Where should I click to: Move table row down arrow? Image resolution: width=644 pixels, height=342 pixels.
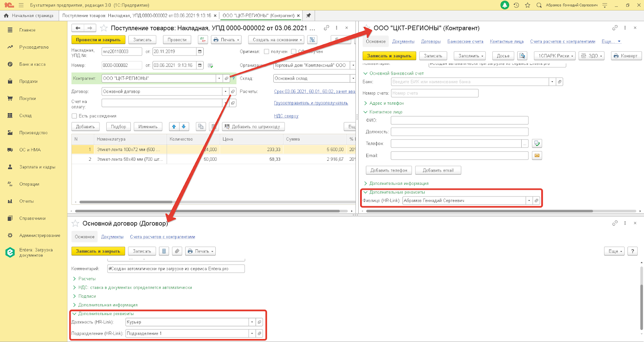184,126
